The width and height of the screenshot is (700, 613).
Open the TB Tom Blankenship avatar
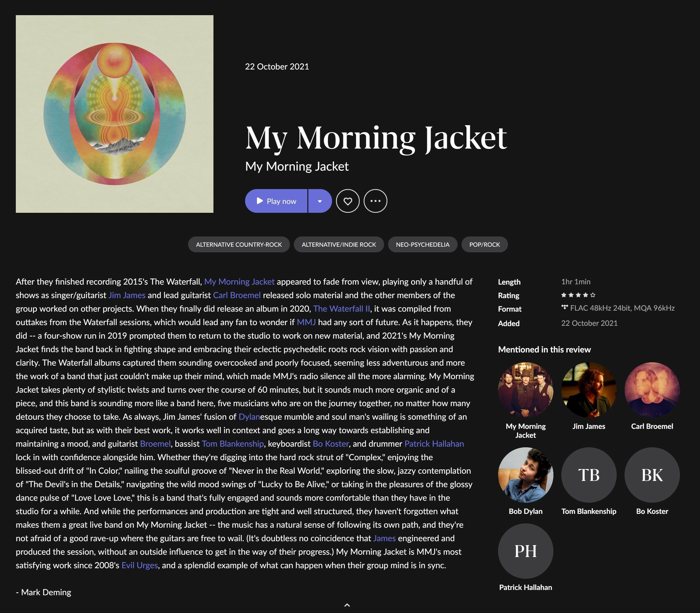point(589,475)
